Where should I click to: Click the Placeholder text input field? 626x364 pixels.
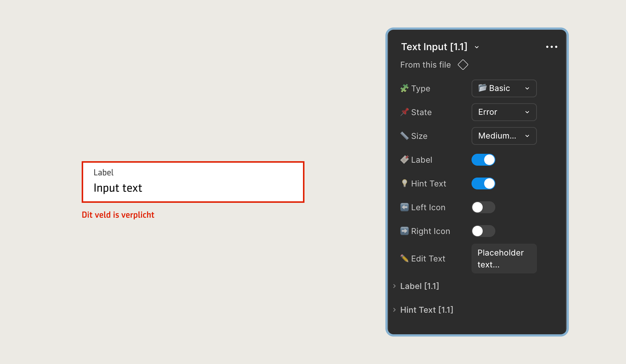(x=504, y=259)
